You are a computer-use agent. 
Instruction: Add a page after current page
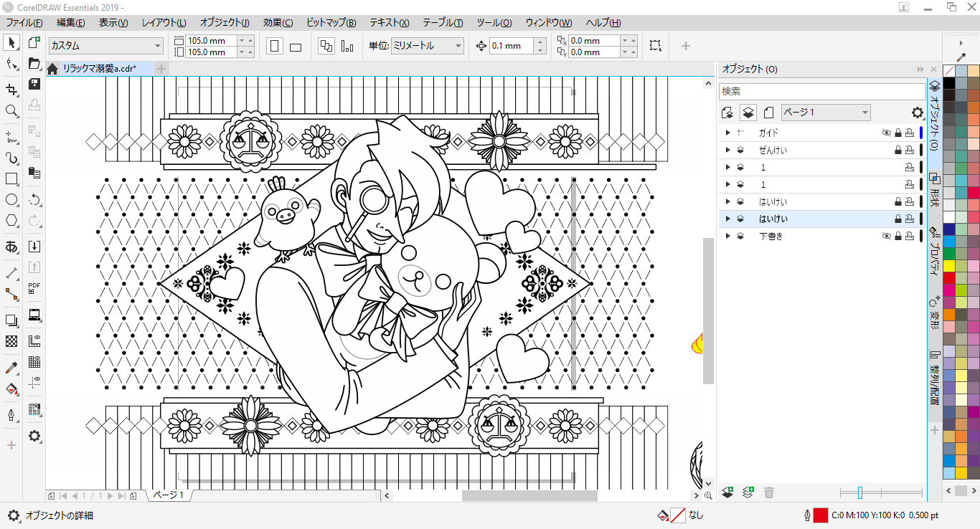(x=133, y=496)
